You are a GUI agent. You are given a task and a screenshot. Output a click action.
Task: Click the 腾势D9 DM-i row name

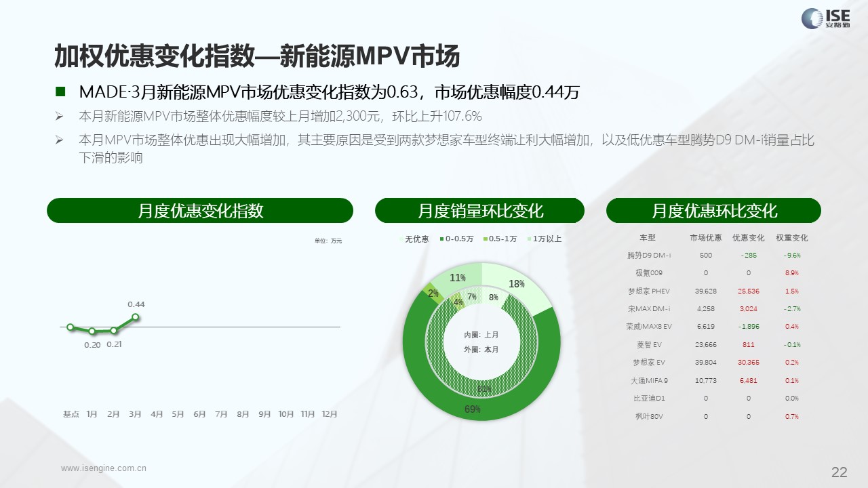coord(649,256)
